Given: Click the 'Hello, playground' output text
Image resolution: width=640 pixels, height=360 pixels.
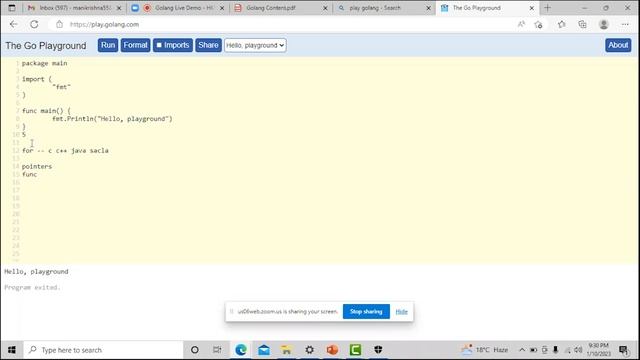Looking at the screenshot, I should (x=36, y=271).
